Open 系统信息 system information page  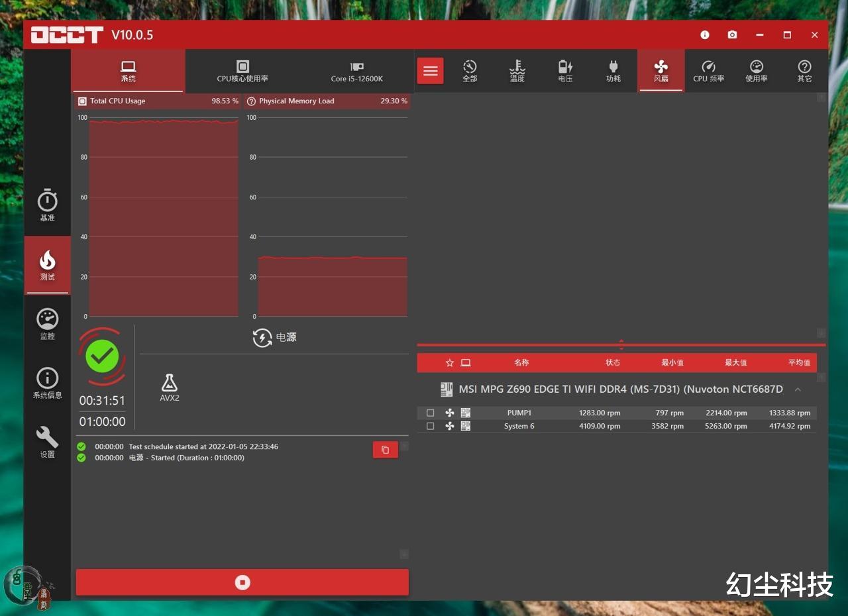47,384
